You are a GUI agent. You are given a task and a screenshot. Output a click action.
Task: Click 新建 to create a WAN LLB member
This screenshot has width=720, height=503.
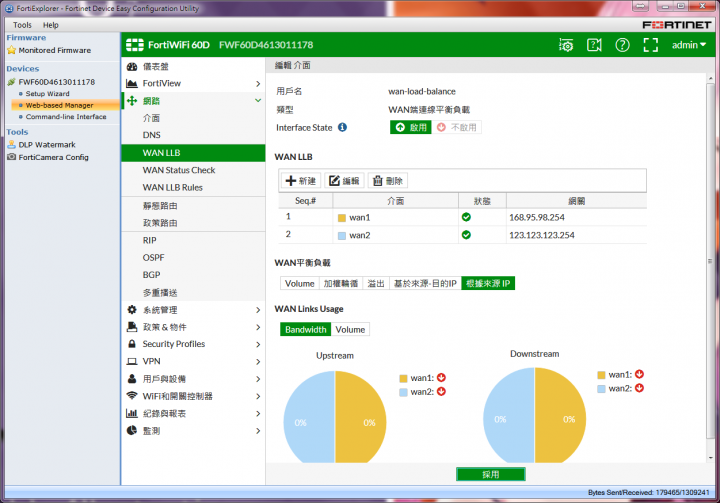pyautogui.click(x=301, y=181)
